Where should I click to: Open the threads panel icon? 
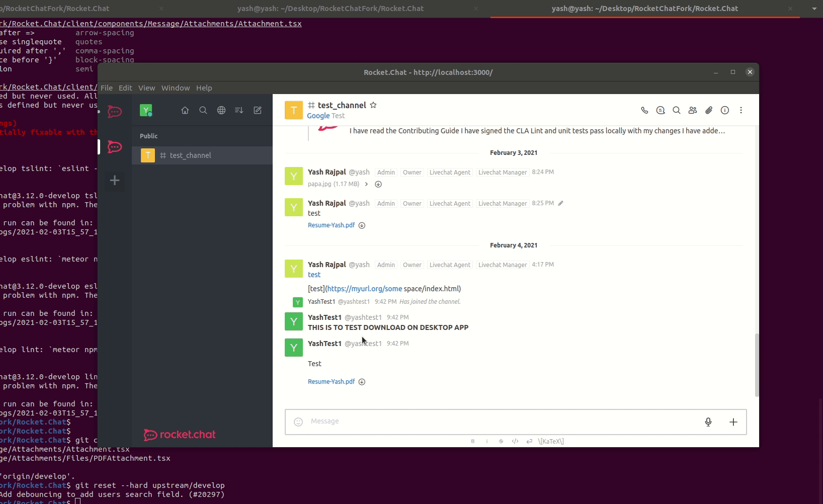(x=661, y=110)
